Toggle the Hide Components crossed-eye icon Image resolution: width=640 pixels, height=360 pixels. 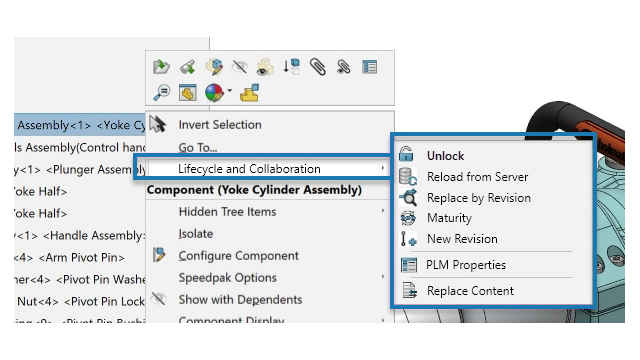pyautogui.click(x=240, y=67)
